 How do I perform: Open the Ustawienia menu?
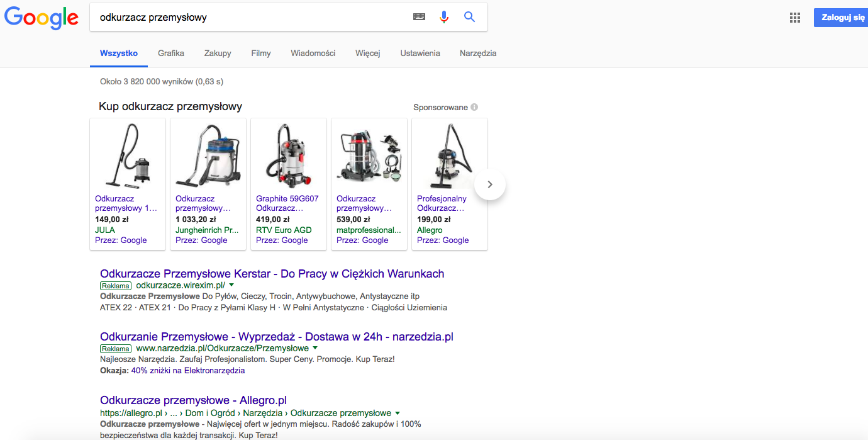[420, 54]
